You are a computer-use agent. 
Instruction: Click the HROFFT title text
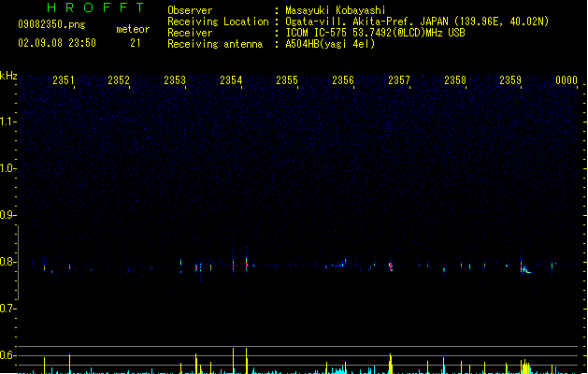click(95, 7)
